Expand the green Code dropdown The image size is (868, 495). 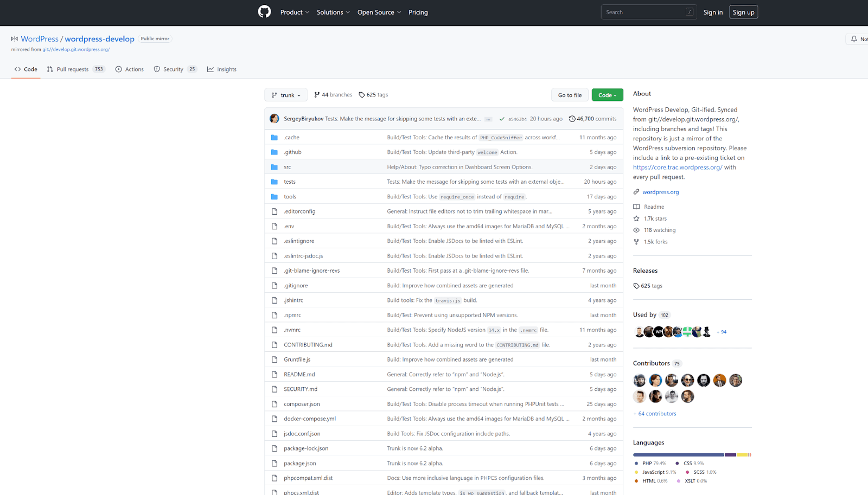[x=607, y=95]
